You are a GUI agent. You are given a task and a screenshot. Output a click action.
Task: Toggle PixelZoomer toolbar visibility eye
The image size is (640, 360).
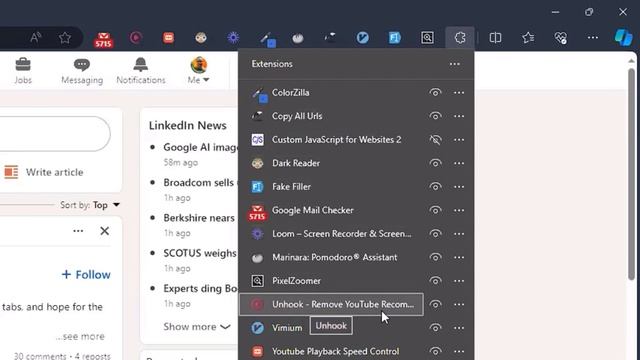click(435, 281)
